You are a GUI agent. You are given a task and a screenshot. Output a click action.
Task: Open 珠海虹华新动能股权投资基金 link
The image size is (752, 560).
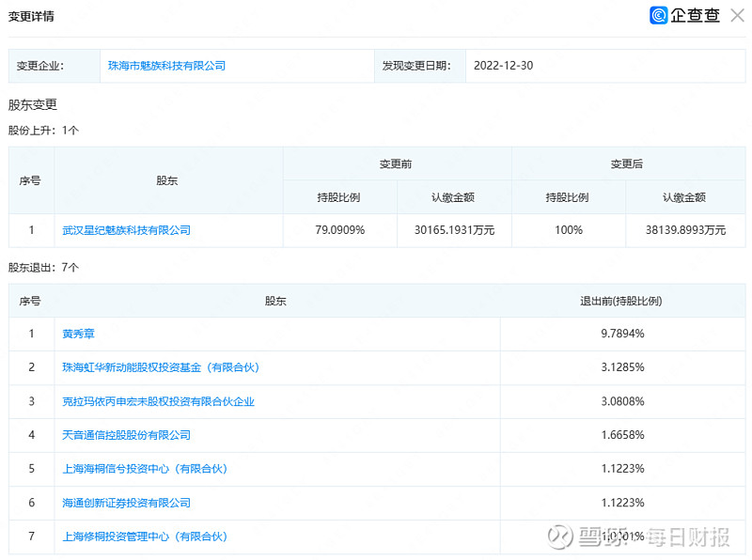click(x=160, y=367)
